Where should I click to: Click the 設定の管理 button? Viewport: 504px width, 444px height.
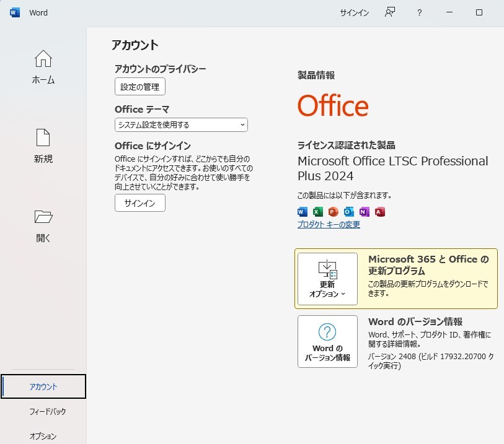tap(140, 86)
